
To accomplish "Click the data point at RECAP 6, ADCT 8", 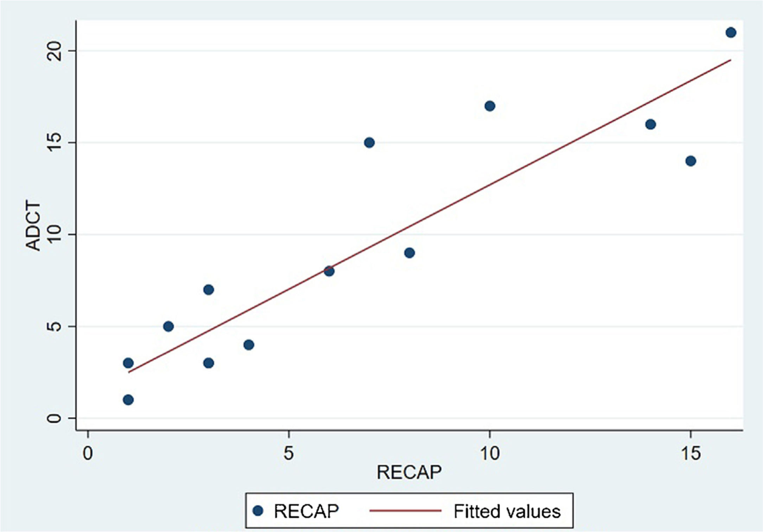I will point(329,271).
